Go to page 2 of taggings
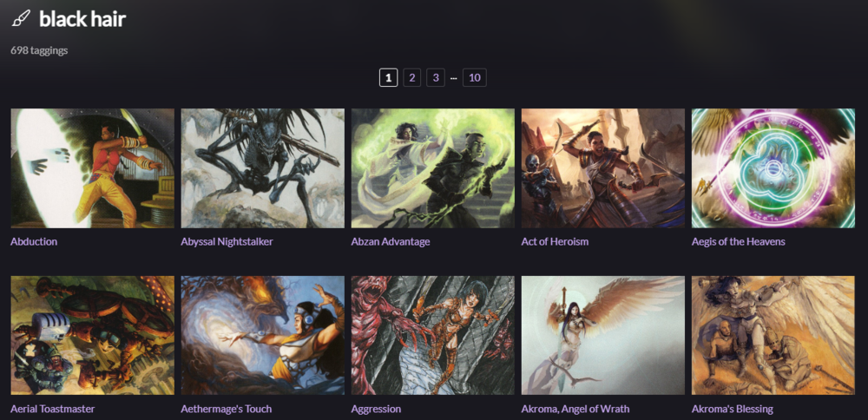Viewport: 868px width, 420px height. click(411, 77)
